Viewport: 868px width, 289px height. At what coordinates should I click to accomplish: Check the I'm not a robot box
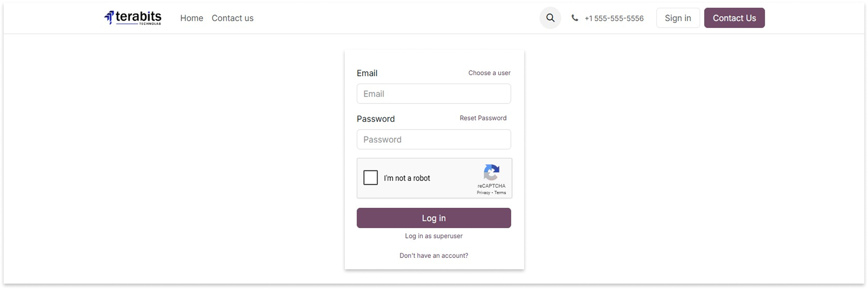371,178
